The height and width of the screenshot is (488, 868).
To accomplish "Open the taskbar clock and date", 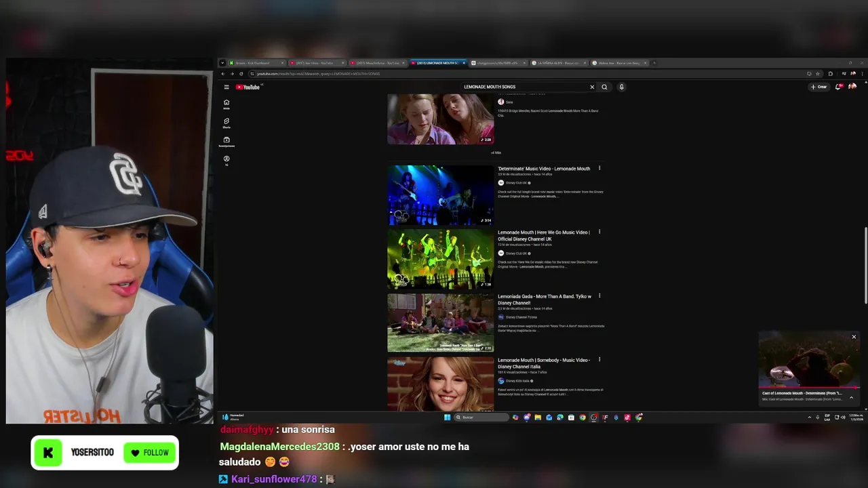I will coord(856,417).
